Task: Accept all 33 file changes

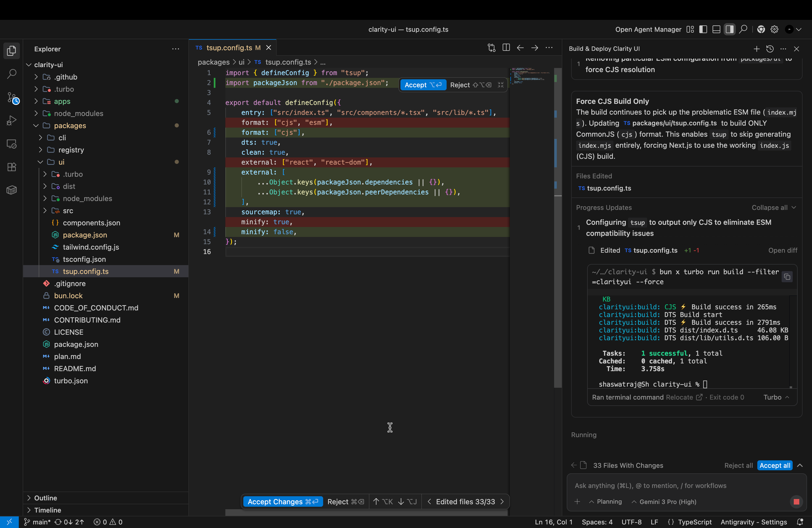Action: (775, 465)
